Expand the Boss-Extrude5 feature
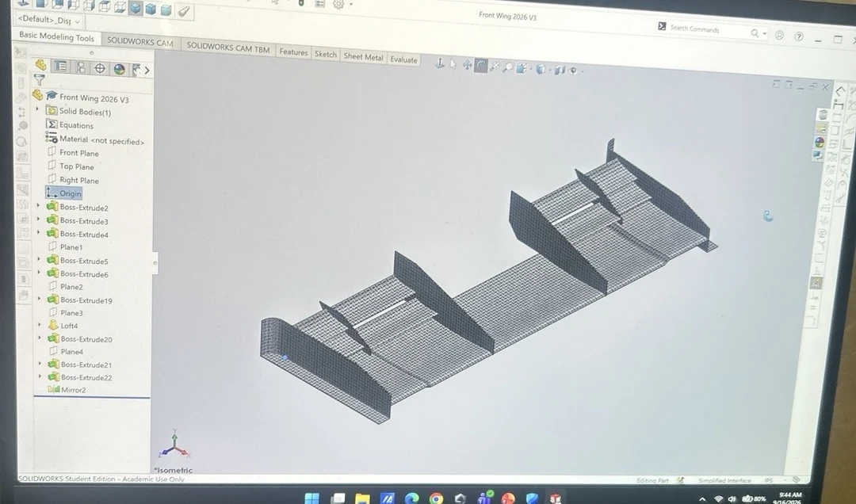The width and height of the screenshot is (856, 504). click(x=39, y=259)
